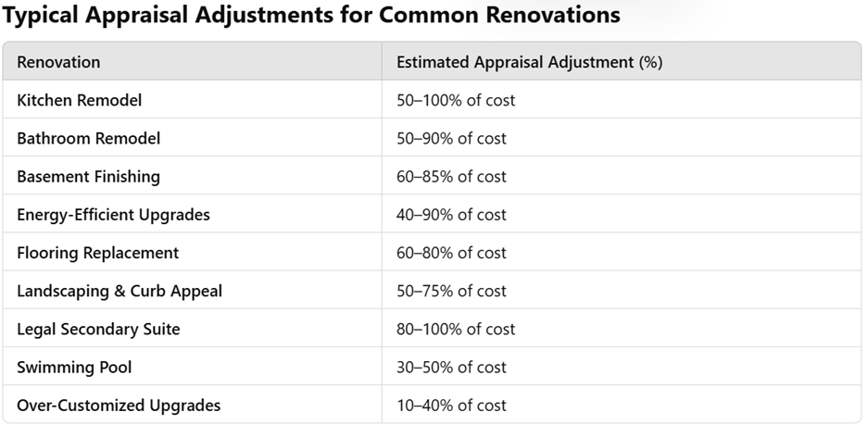
Task: Select the '40–90% of cost' cell
Action: [451, 215]
